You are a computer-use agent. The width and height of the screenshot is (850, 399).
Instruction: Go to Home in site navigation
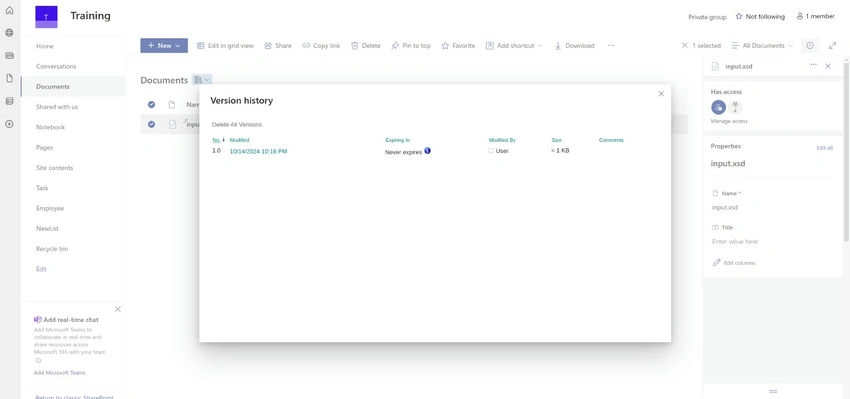pos(45,46)
